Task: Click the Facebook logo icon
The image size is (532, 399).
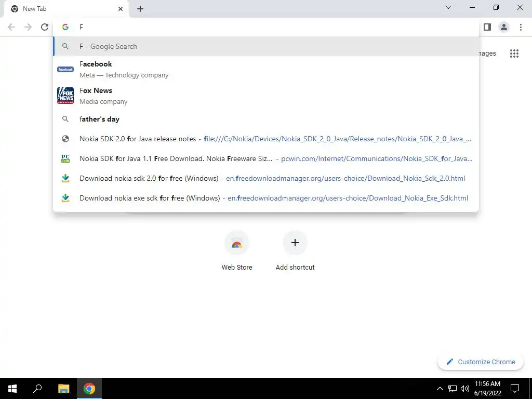Action: [65, 69]
